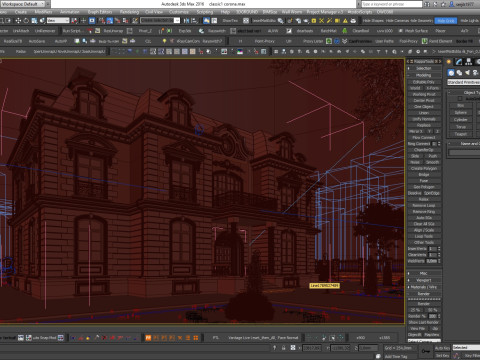Click the keyword search input field

point(392,4)
